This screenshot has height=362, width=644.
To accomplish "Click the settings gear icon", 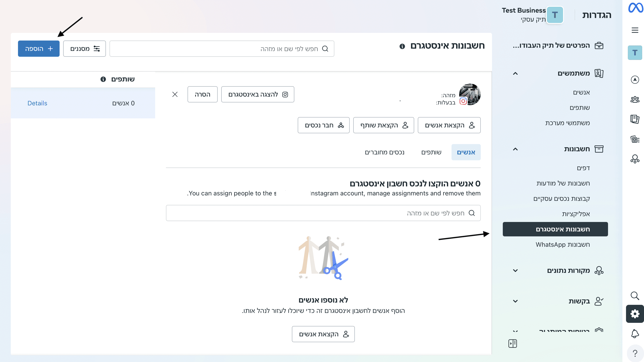I will (635, 314).
